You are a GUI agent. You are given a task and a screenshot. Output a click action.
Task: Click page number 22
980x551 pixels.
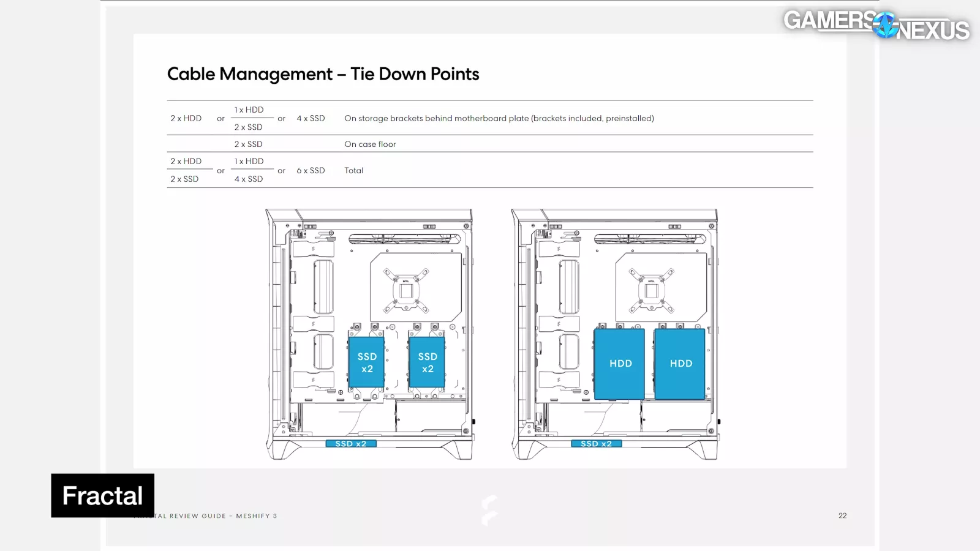tap(842, 515)
